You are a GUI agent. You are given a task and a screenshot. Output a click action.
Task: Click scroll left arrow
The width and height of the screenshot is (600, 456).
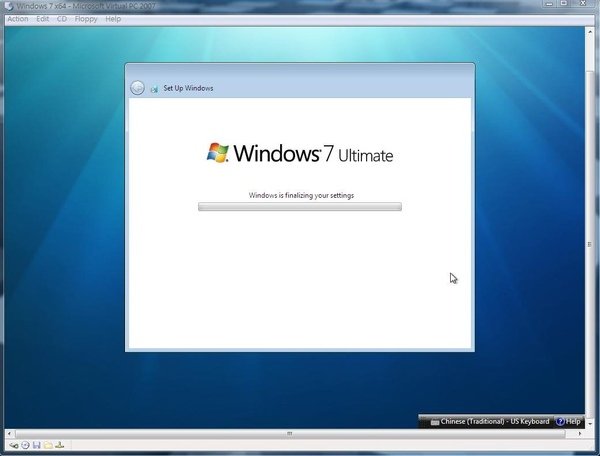click(9, 433)
